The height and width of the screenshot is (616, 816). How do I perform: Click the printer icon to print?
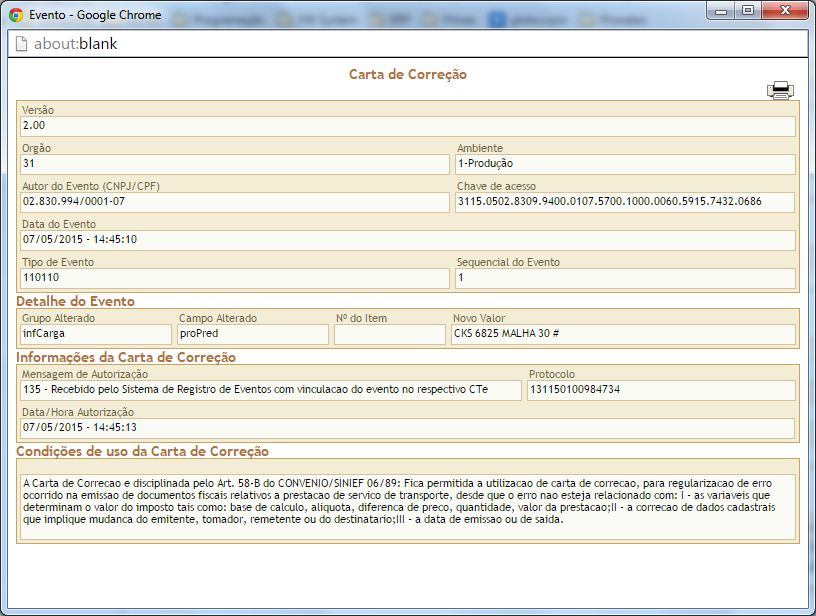(x=780, y=91)
